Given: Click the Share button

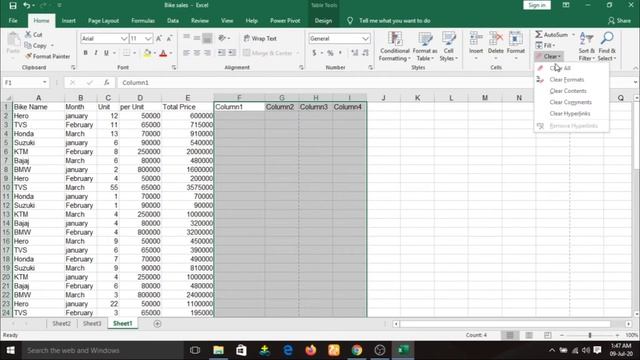Looking at the screenshot, I should [x=619, y=20].
